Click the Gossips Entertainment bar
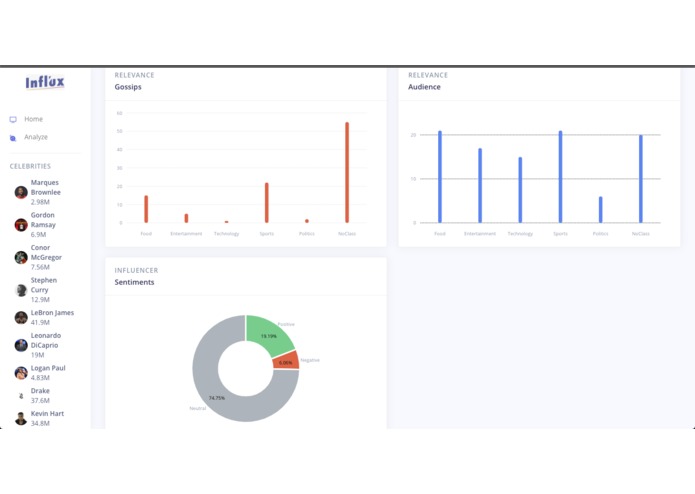695x494 pixels. (186, 218)
